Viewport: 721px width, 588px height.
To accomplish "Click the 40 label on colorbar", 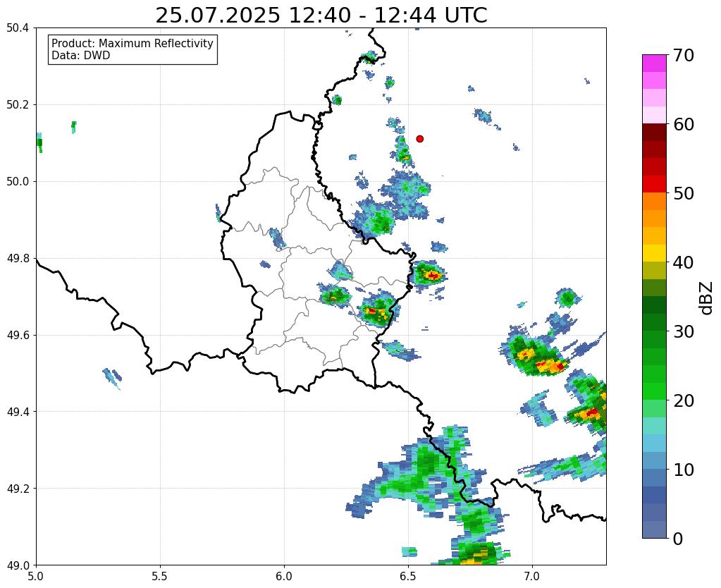I will [x=683, y=263].
